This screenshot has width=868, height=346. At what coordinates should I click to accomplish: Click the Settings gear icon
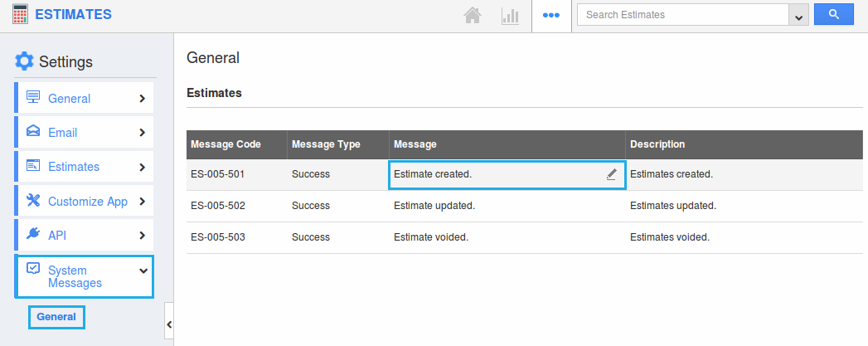pyautogui.click(x=25, y=61)
